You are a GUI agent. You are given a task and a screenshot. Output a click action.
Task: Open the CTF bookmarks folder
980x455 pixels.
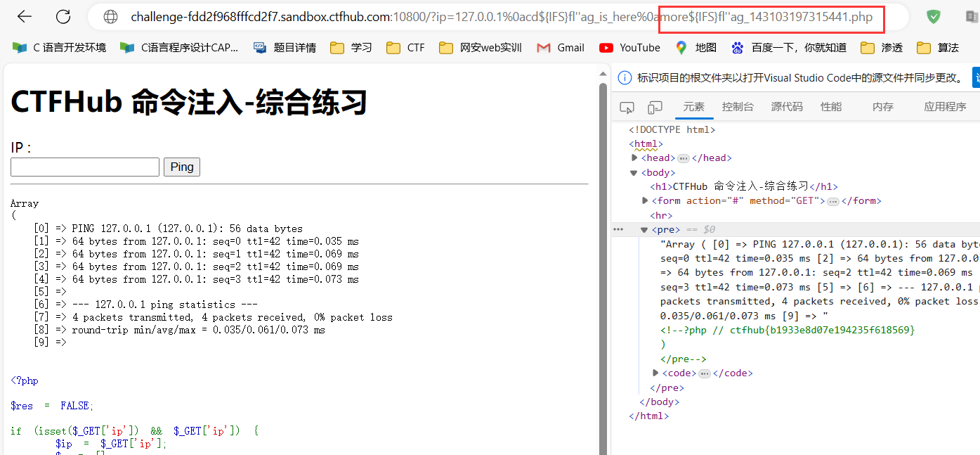[x=406, y=48]
